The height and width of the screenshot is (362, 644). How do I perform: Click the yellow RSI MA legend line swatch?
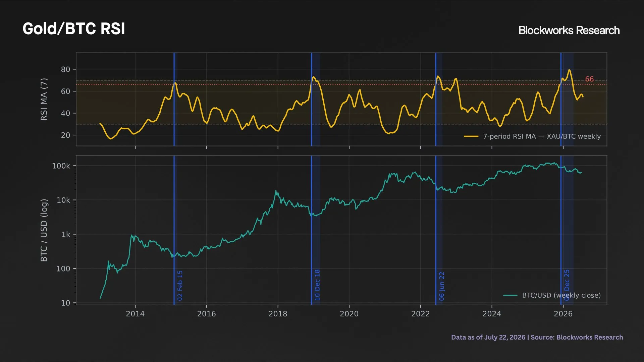pyautogui.click(x=471, y=136)
